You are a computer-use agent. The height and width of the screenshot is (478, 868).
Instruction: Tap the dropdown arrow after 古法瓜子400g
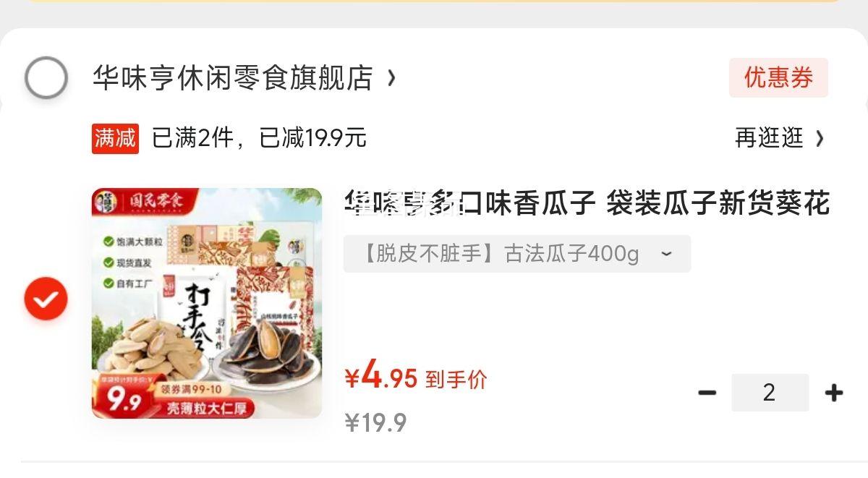click(x=666, y=254)
